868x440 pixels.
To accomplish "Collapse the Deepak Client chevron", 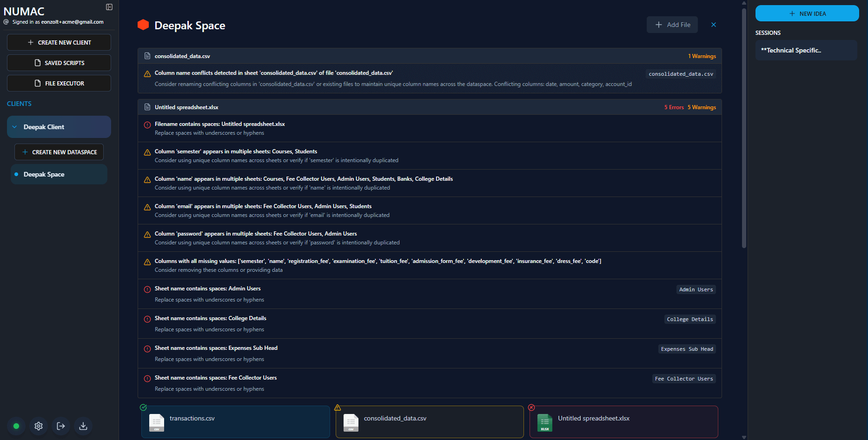I will click(x=14, y=127).
